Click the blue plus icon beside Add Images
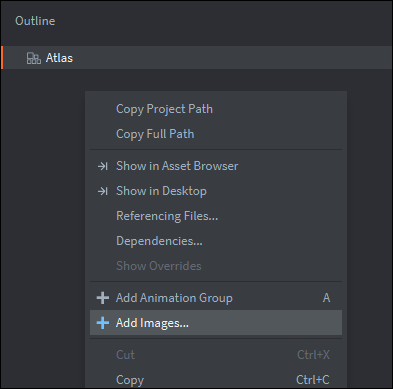This screenshot has width=393, height=389. coord(103,323)
